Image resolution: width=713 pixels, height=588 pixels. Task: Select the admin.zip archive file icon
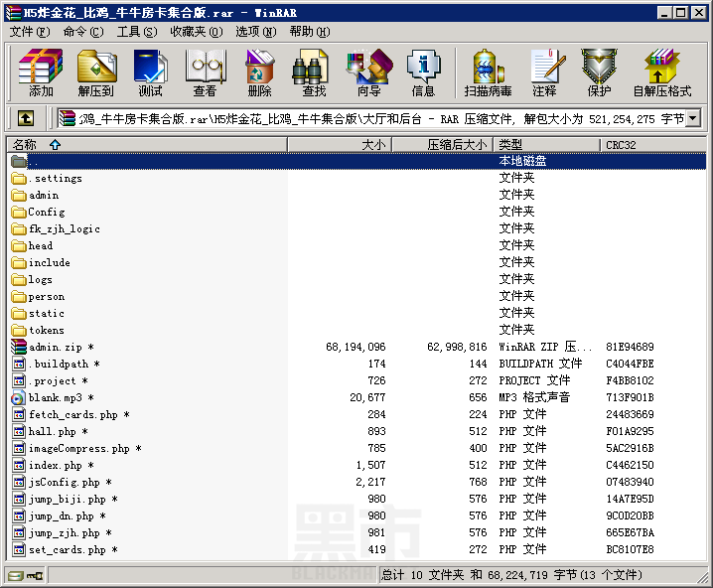click(x=19, y=347)
